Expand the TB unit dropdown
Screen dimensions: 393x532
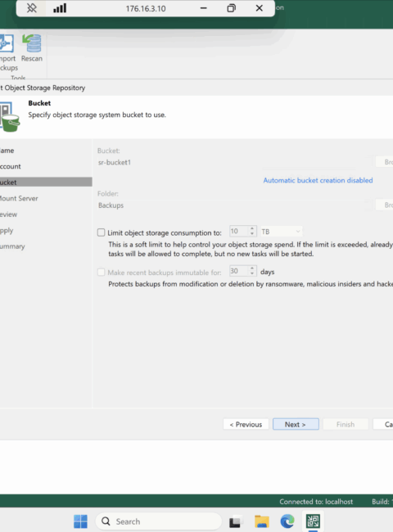281,232
